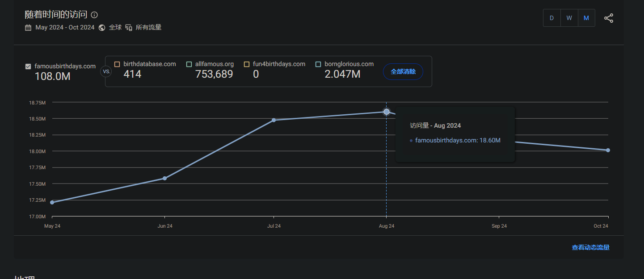Switch to weekly view with W
Screen dimensions: 644x279
[x=569, y=18]
